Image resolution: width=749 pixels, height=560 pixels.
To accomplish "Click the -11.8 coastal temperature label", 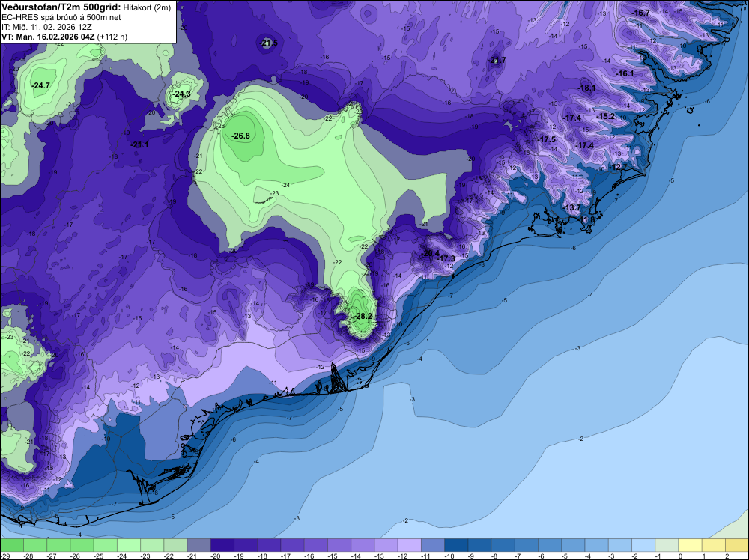I will tap(587, 219).
